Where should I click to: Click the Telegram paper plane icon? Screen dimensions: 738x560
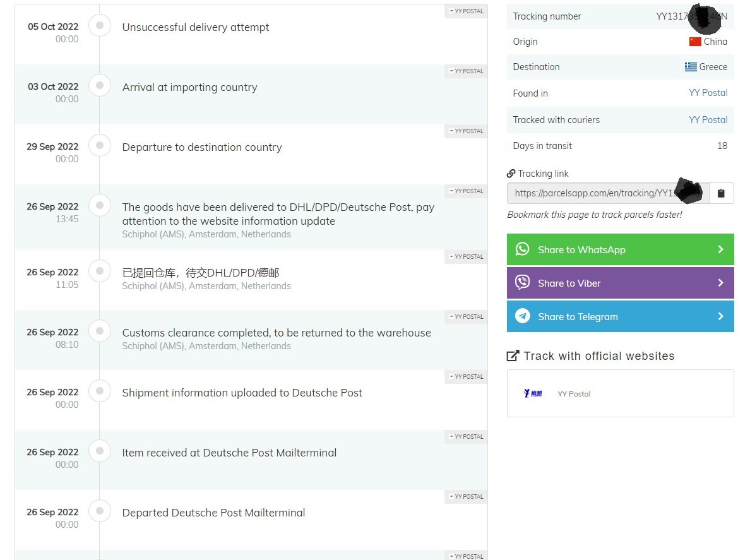pos(523,316)
